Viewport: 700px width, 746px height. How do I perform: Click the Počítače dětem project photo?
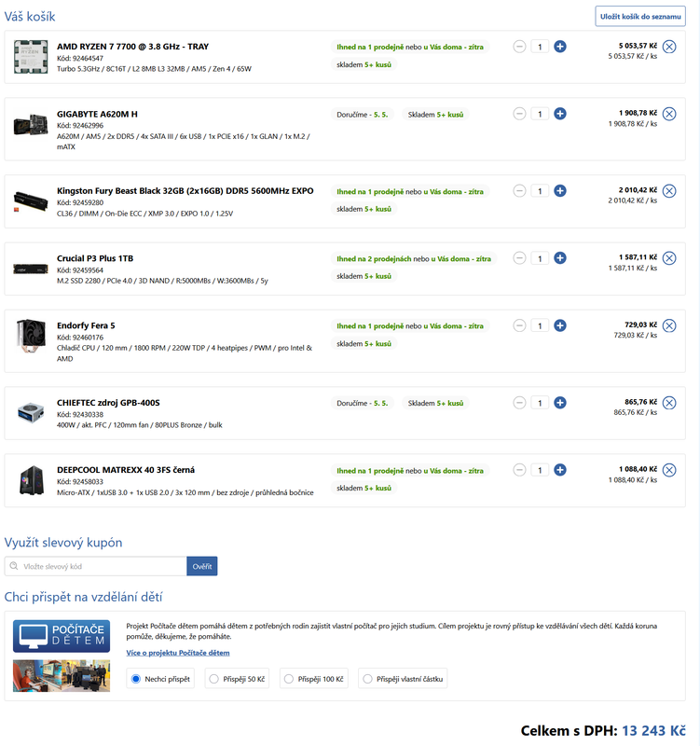click(62, 675)
